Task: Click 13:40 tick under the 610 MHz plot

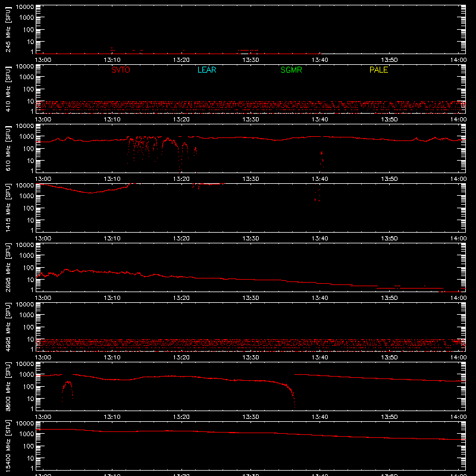Action: (320, 179)
